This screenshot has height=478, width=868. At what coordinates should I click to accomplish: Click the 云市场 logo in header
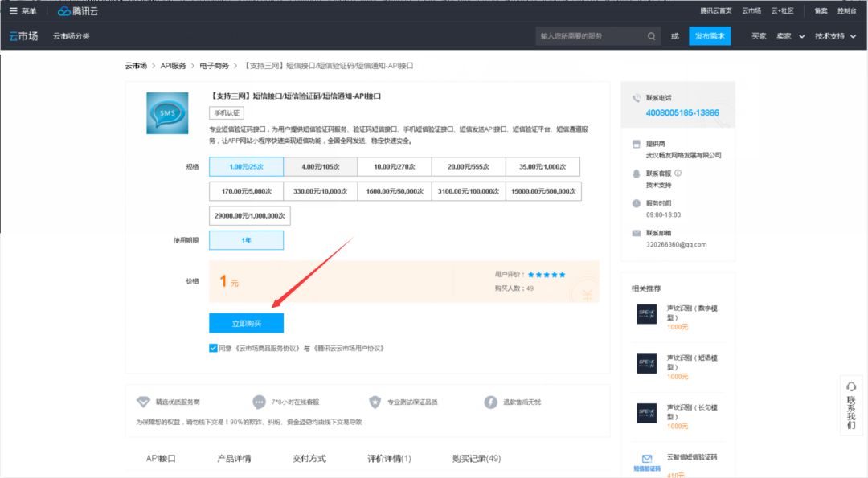point(23,36)
